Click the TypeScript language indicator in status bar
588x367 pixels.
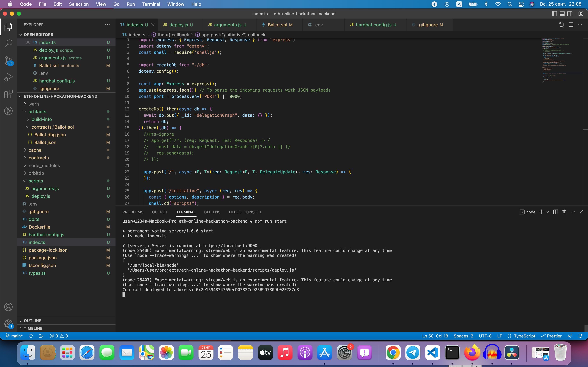[524, 336]
